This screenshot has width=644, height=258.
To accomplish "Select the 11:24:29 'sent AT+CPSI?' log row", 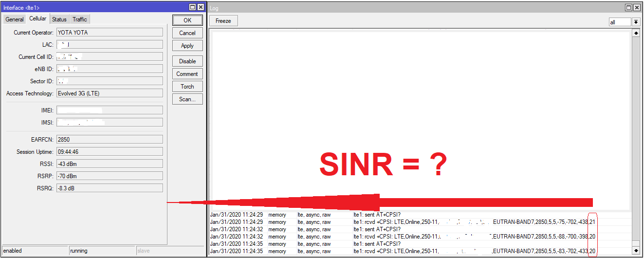I will (x=420, y=215).
